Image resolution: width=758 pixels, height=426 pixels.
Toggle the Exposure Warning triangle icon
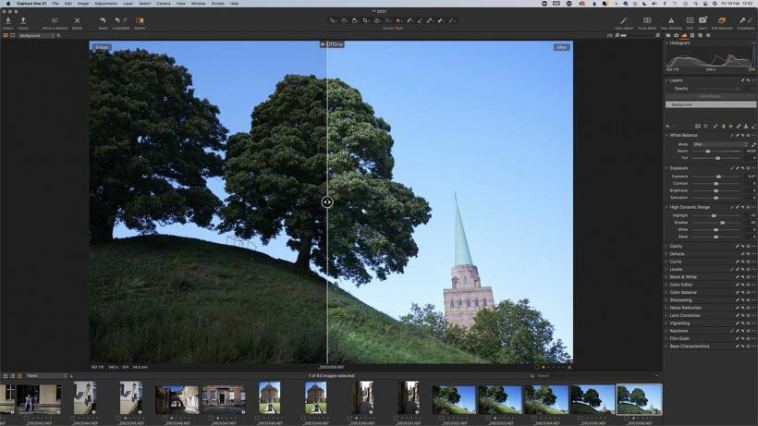(670, 21)
